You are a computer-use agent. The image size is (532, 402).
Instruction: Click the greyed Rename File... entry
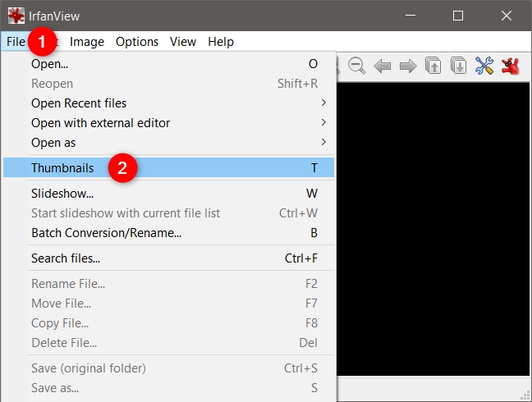[168, 283]
